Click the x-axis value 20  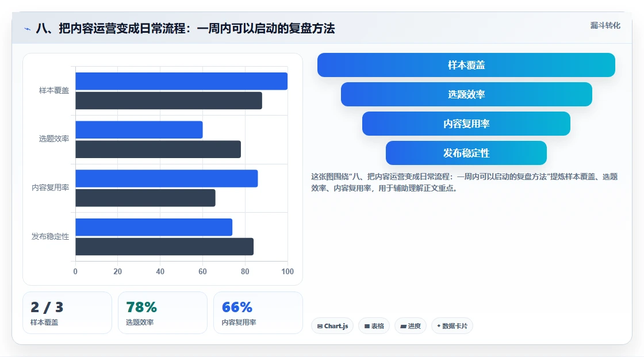click(117, 271)
